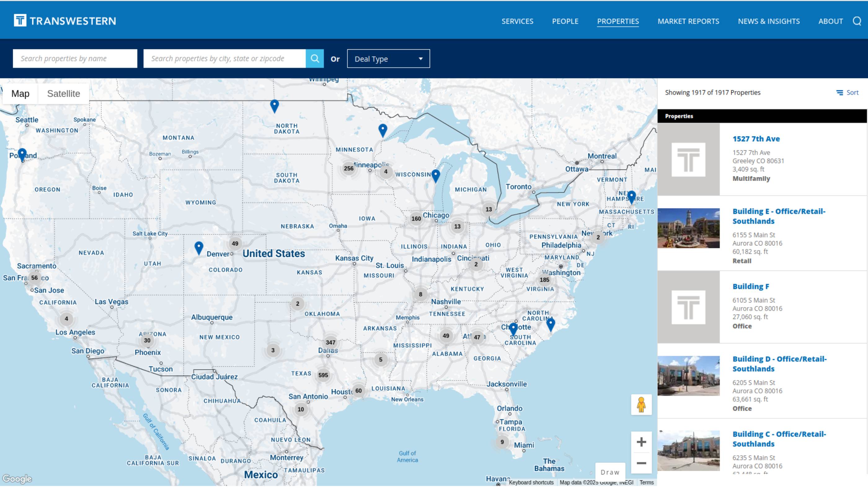Open the 49 cluster near Denver
Image resolution: width=868 pixels, height=490 pixels.
coord(235,244)
